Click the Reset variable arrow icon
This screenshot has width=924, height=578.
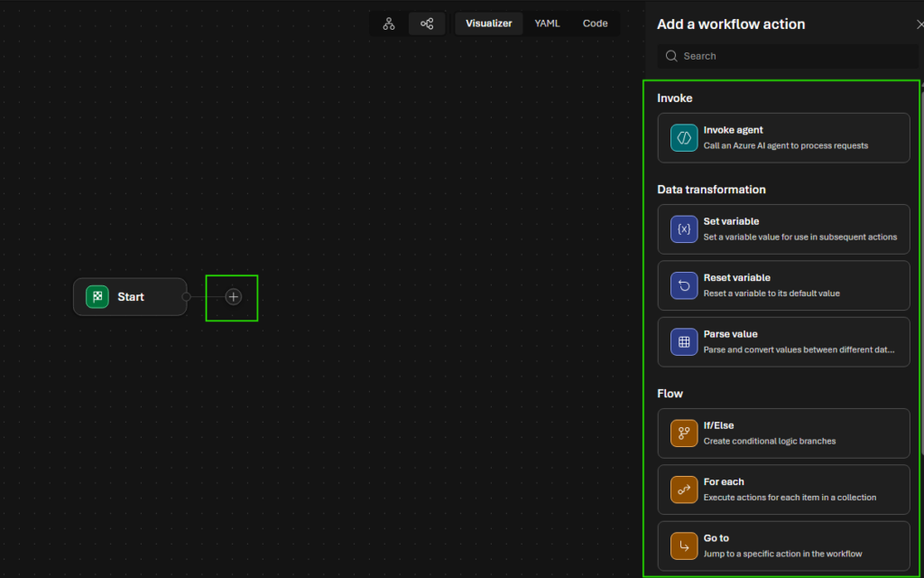[x=684, y=285]
